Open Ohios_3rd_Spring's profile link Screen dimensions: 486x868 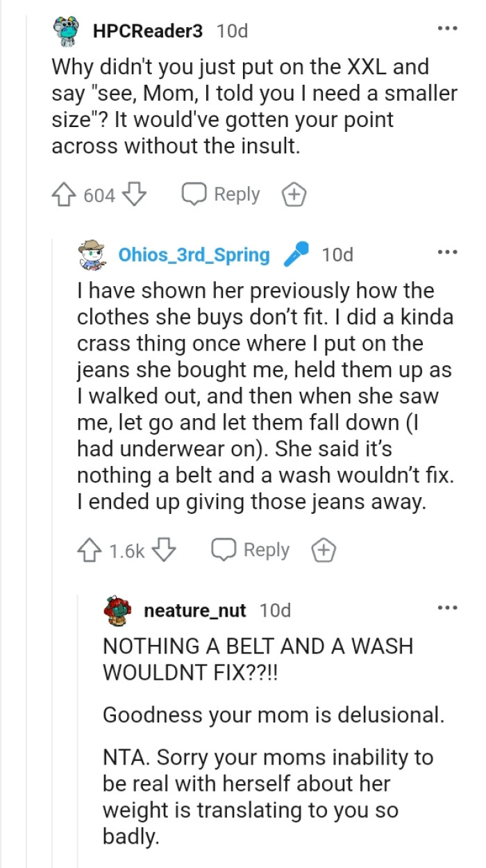[x=194, y=255]
